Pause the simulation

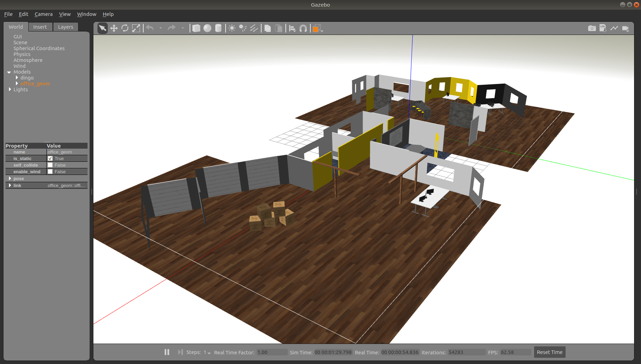(x=167, y=352)
